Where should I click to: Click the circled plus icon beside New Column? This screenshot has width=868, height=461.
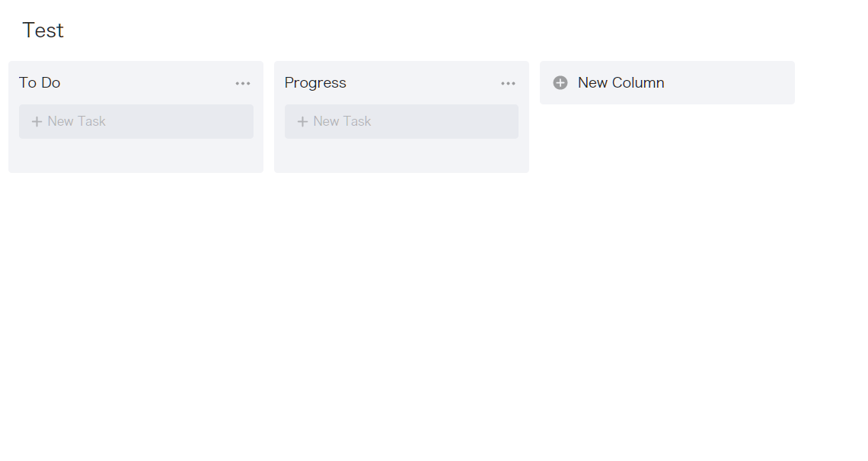pos(560,82)
